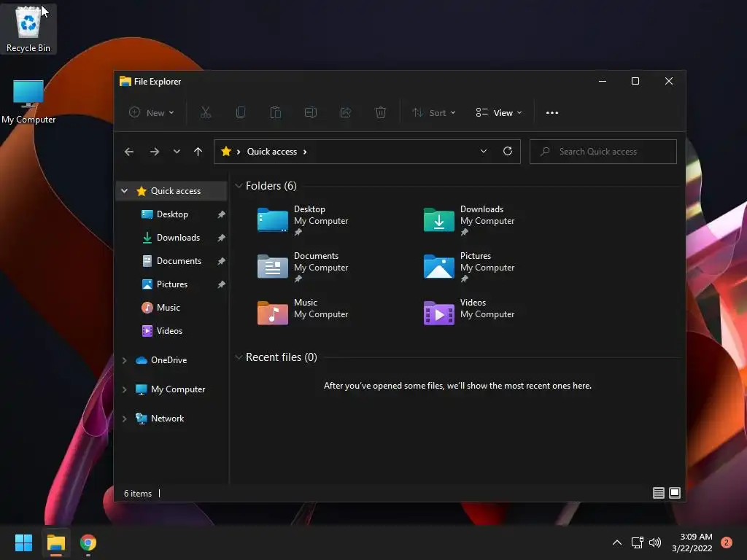Select the Recycle Bin desktop icon
The width and height of the screenshot is (747, 560).
pos(28,28)
